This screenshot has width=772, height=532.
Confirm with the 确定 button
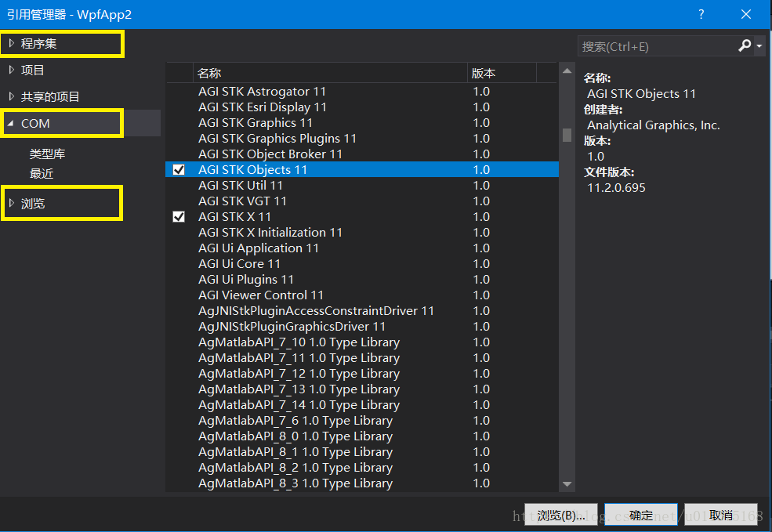[x=641, y=515]
